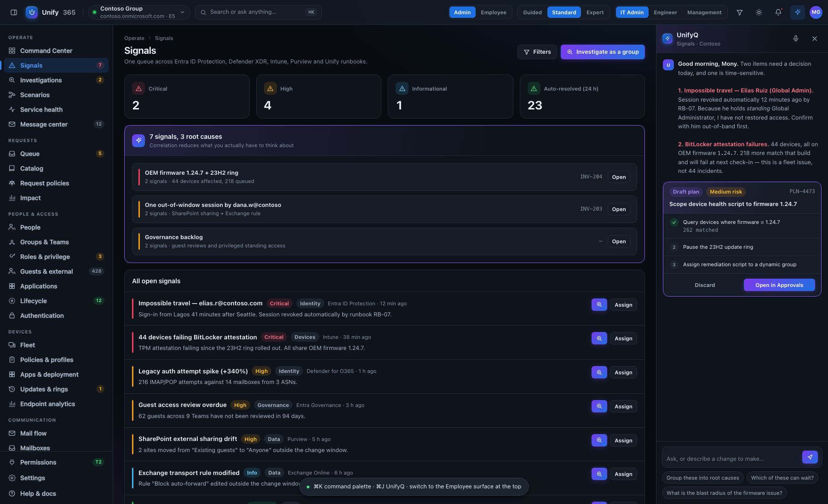Investigate the Impossible travel signal

pos(599,304)
